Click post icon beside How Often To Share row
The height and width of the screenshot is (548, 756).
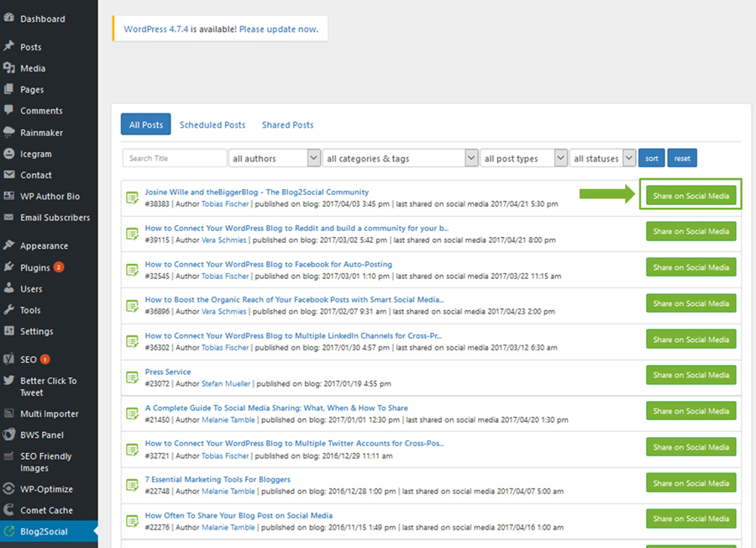pyautogui.click(x=132, y=521)
